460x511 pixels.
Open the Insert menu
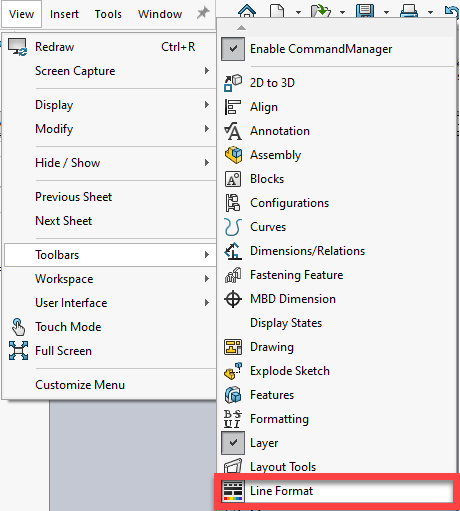click(64, 14)
